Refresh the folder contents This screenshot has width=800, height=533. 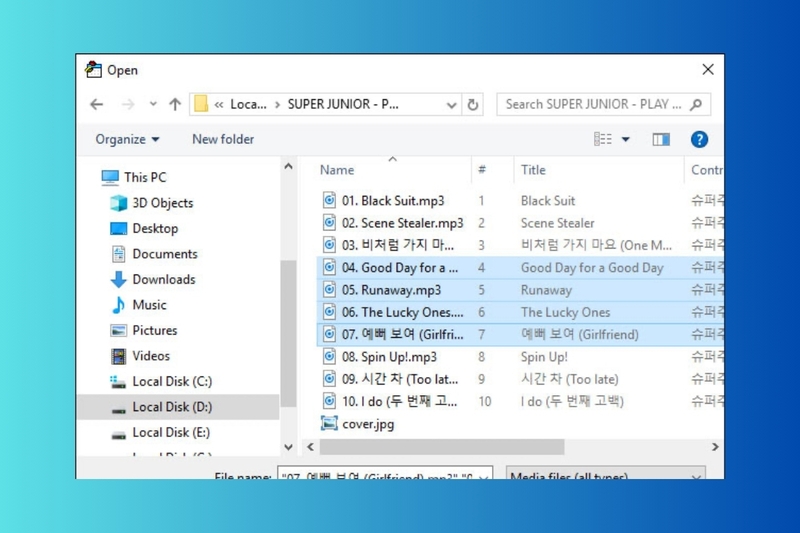[473, 105]
